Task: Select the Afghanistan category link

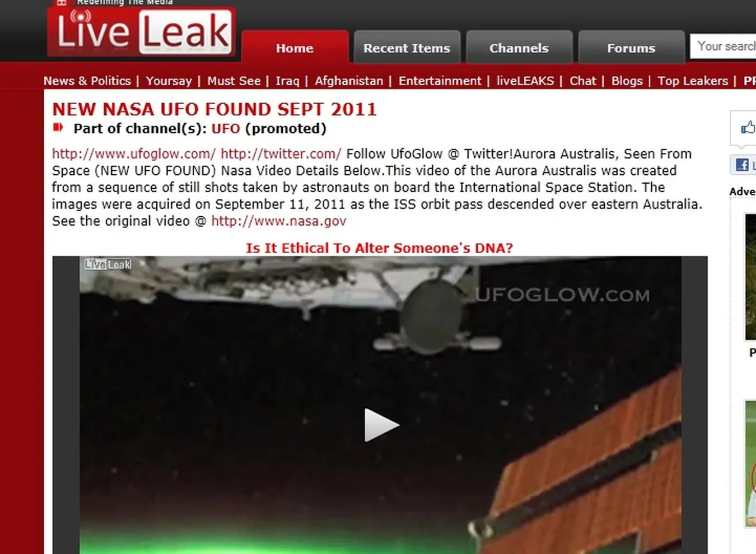Action: pyautogui.click(x=349, y=81)
